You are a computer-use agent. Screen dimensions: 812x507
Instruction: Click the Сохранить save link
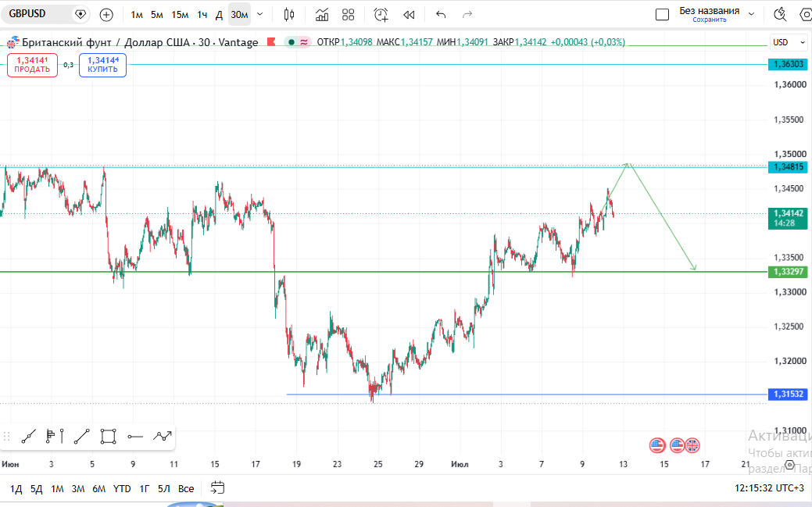pos(710,20)
